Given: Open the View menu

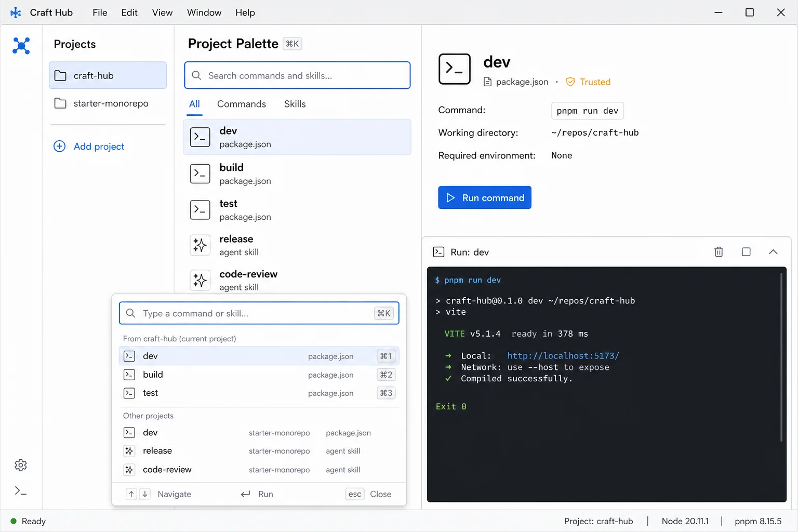Looking at the screenshot, I should tap(162, 12).
